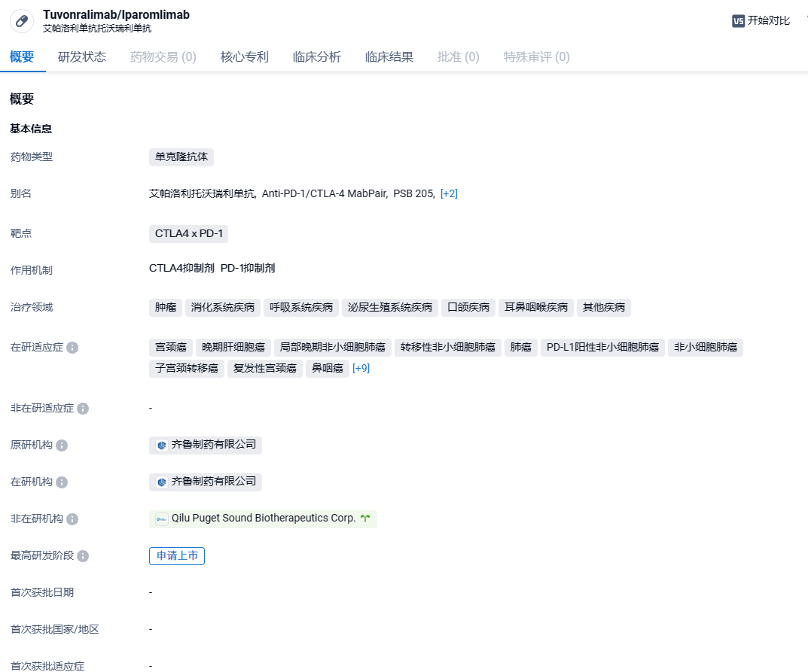Click the CTLA4抑制剂 mechanism text

click(181, 269)
